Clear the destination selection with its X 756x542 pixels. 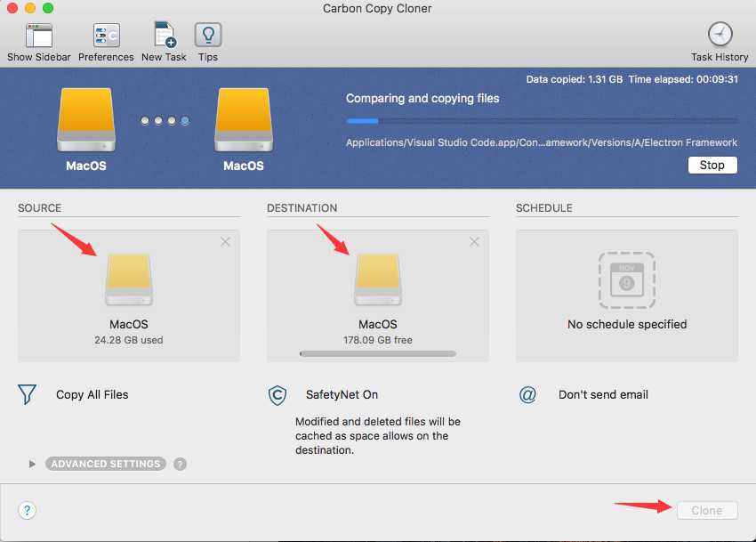(474, 242)
